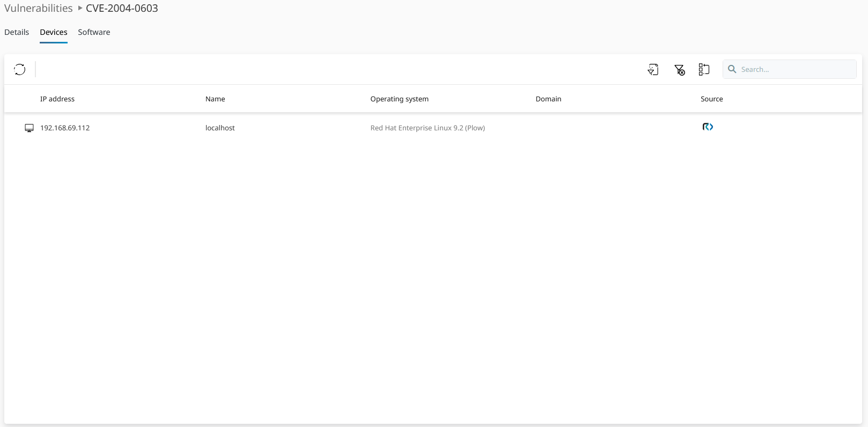Click the refresh icon in the toolbar

pyautogui.click(x=20, y=69)
